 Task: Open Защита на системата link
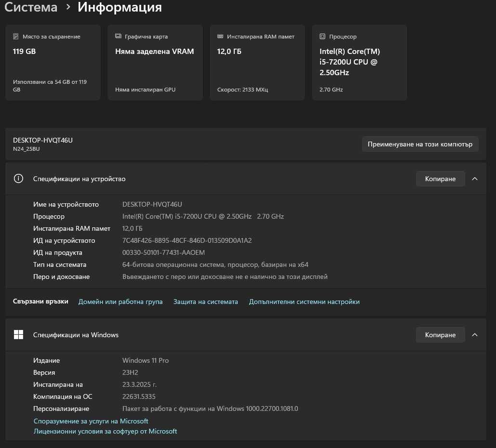(206, 302)
